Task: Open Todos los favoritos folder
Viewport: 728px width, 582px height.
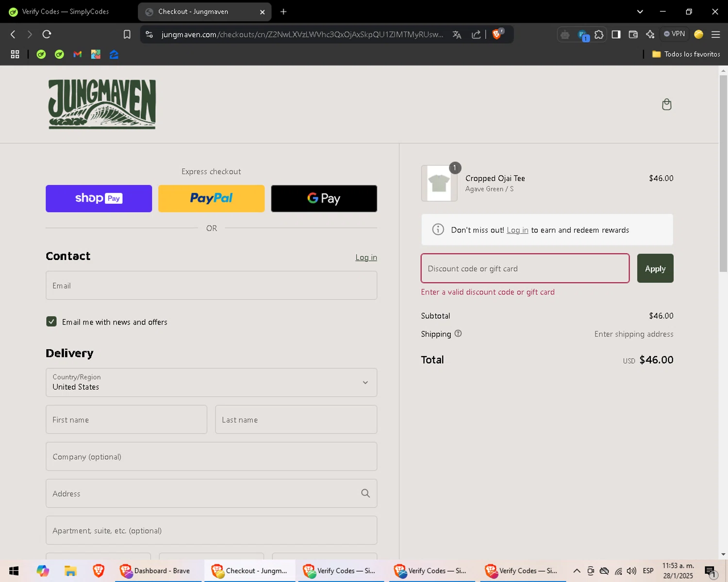Action: pyautogui.click(x=686, y=54)
